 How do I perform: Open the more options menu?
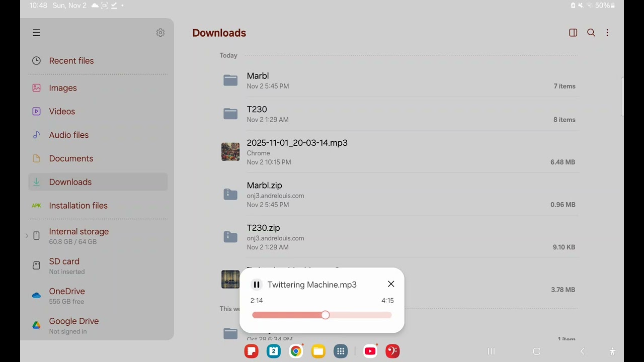click(607, 33)
